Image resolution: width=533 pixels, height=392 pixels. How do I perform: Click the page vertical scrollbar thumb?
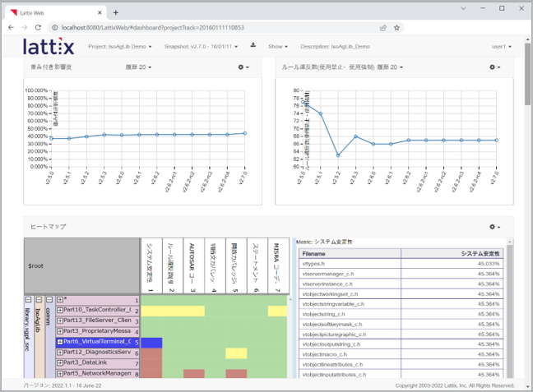point(527,74)
